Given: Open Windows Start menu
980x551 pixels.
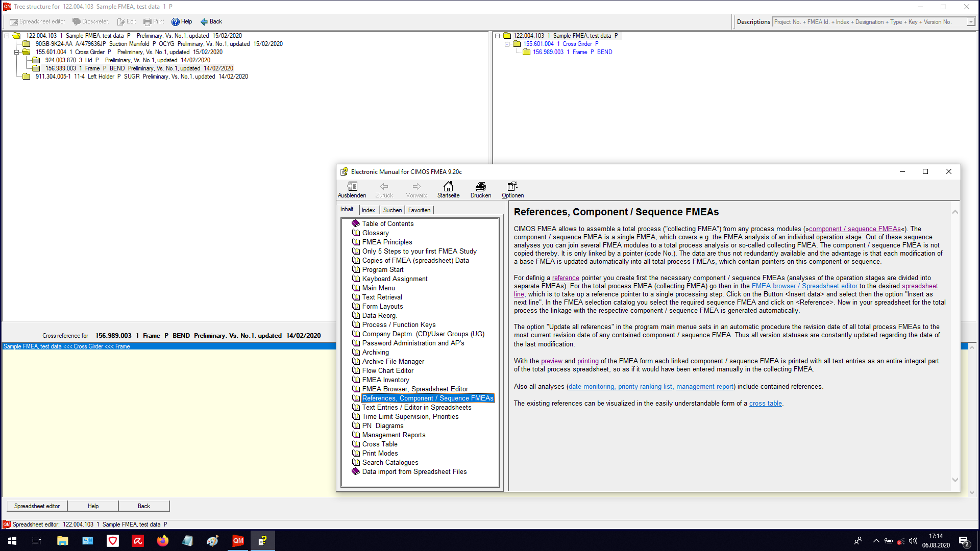Looking at the screenshot, I should tap(12, 541).
